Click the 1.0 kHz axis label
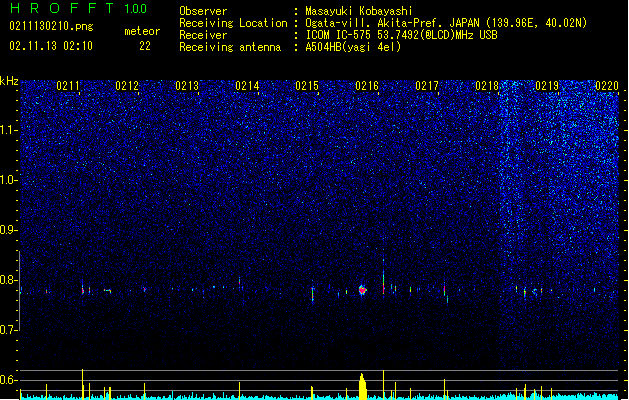629x400 pixels. 9,180
